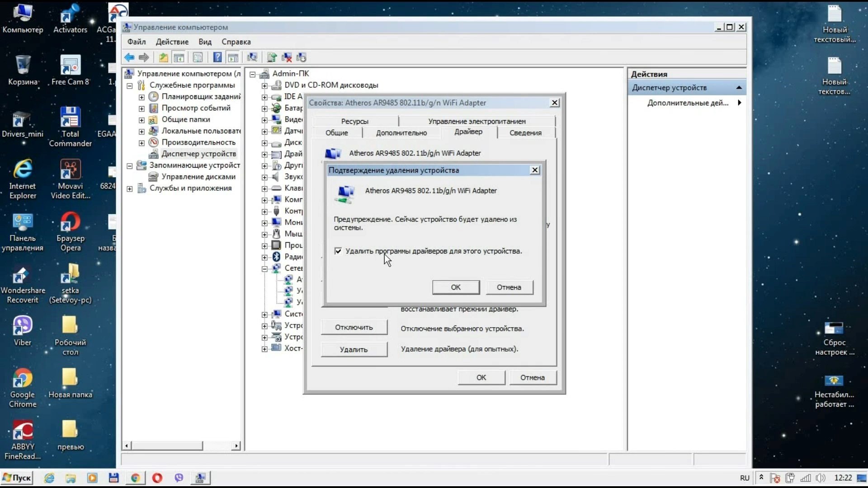Viewport: 868px width, 488px height.
Task: Switch to the Сведения tab
Action: point(525,132)
